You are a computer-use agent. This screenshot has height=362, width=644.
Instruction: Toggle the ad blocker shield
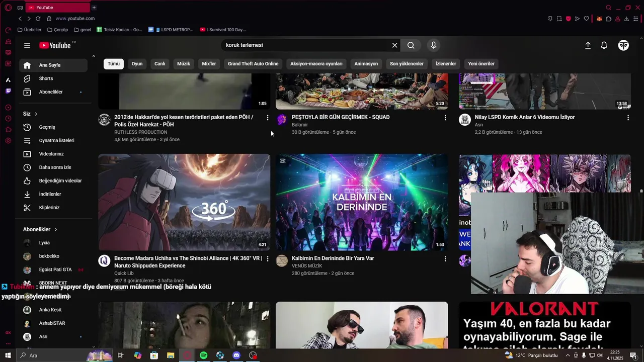point(568,19)
